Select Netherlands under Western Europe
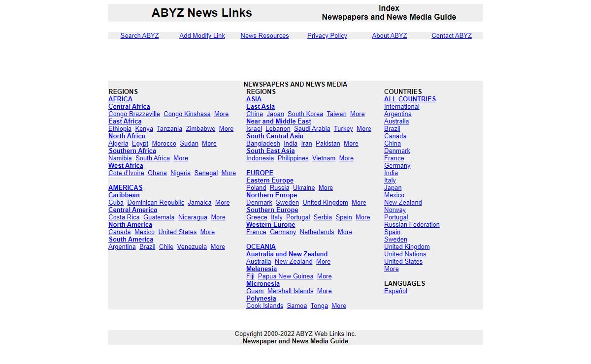This screenshot has width=591, height=364. coord(317,232)
